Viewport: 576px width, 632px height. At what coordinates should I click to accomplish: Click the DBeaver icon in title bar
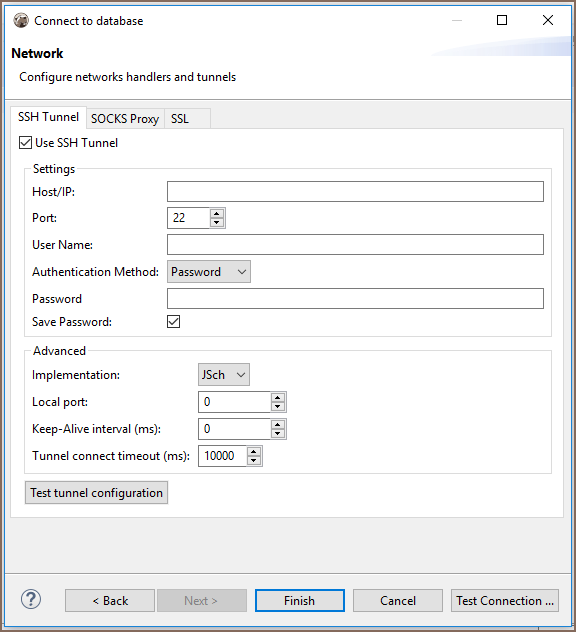pos(21,20)
